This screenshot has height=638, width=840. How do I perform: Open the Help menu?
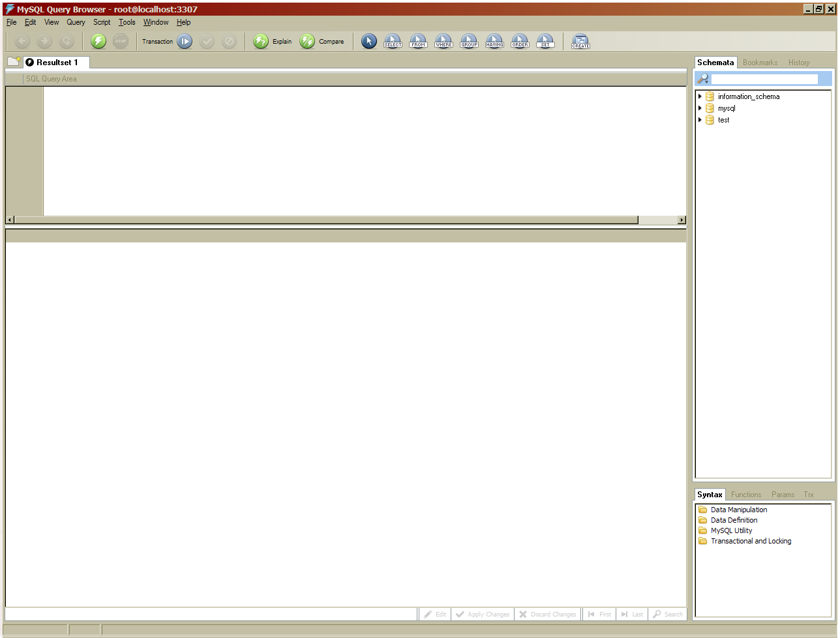[184, 22]
